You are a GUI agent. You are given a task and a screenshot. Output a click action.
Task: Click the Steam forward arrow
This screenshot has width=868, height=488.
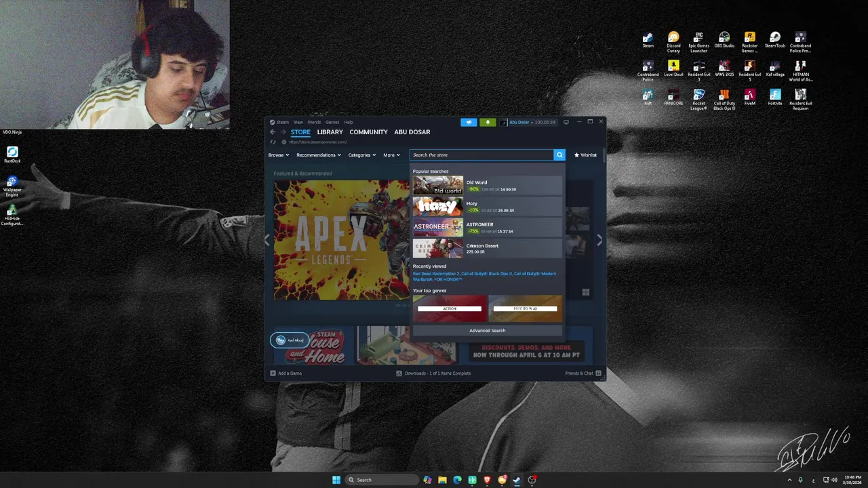click(283, 132)
